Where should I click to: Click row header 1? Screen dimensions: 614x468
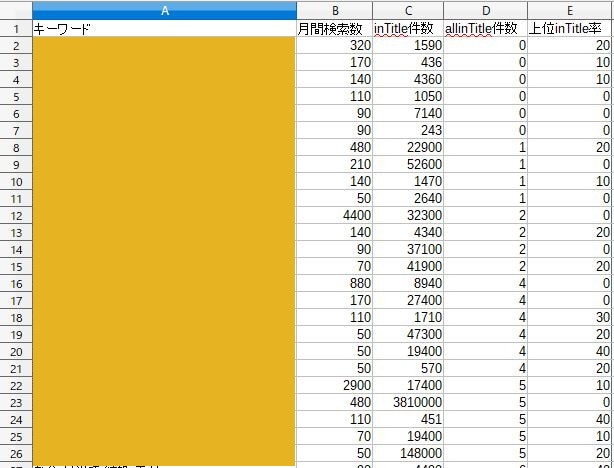point(16,29)
